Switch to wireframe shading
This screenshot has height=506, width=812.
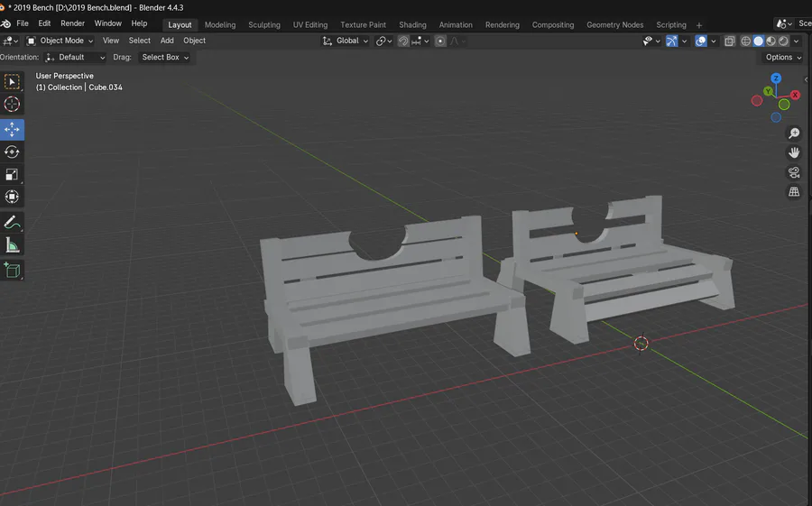click(746, 41)
